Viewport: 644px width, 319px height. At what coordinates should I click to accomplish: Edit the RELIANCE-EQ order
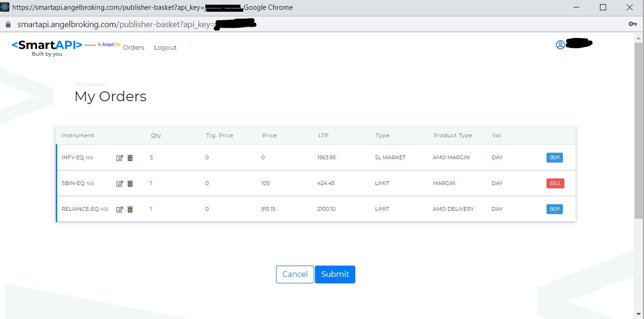point(120,209)
